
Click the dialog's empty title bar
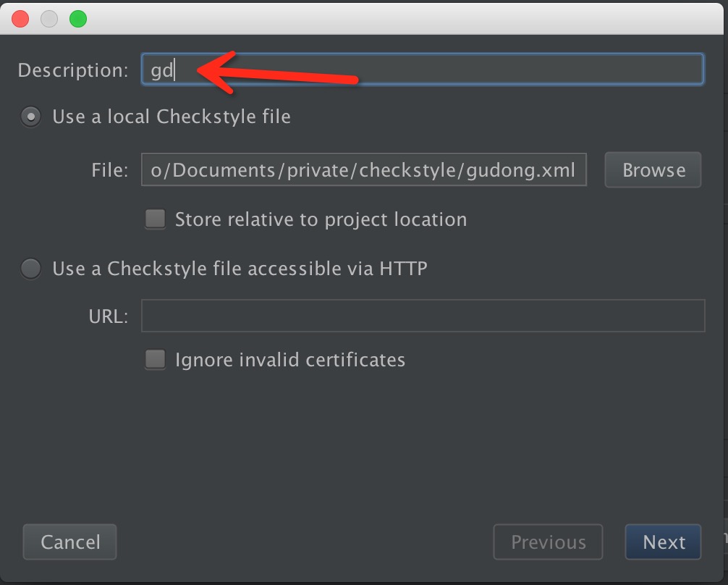pyautogui.click(x=398, y=19)
